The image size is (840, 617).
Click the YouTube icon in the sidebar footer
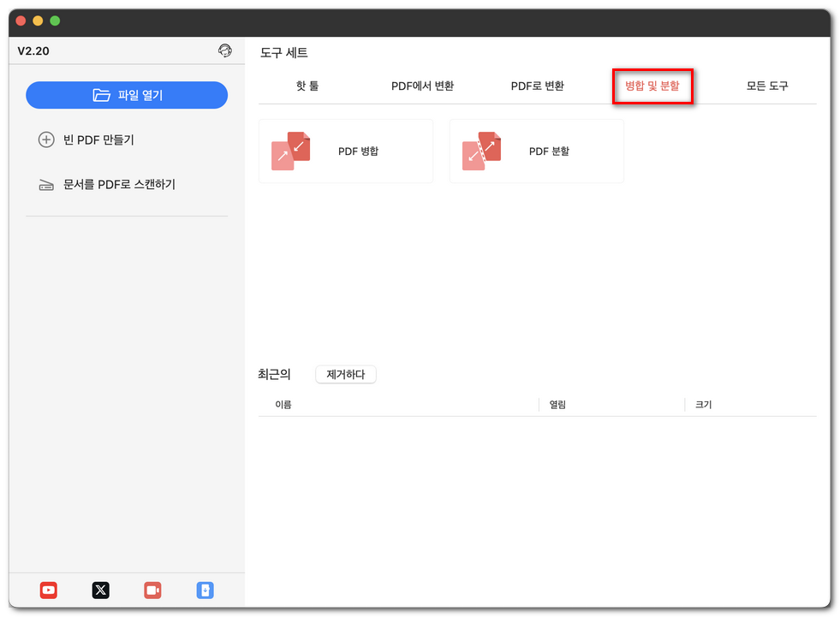click(48, 590)
